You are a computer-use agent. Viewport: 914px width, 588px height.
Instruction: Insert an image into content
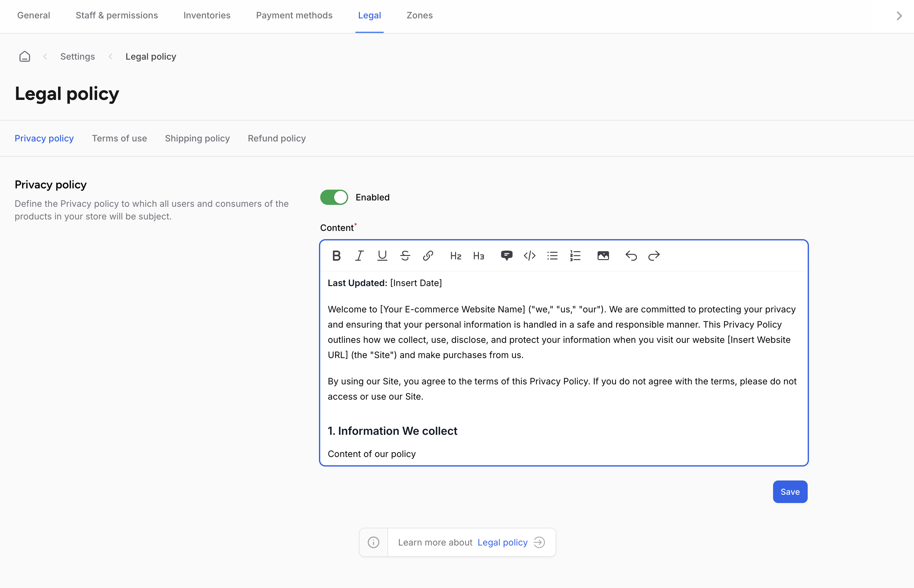coord(603,255)
